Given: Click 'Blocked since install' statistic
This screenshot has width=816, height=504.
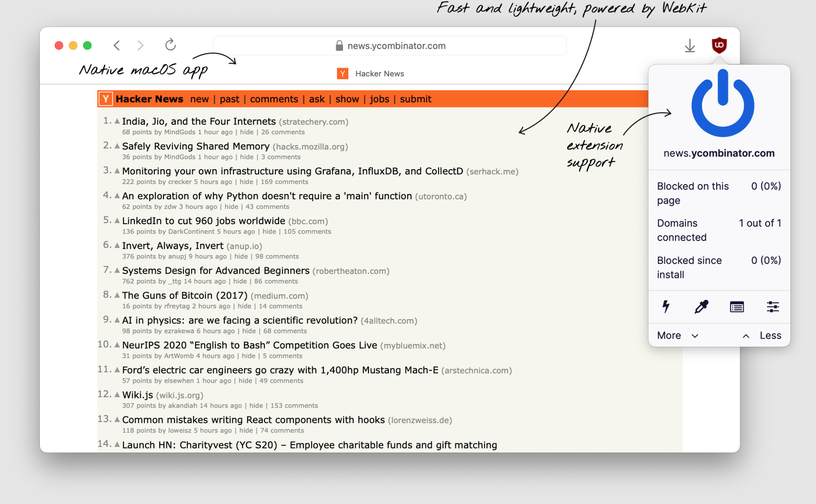Looking at the screenshot, I should point(719,267).
